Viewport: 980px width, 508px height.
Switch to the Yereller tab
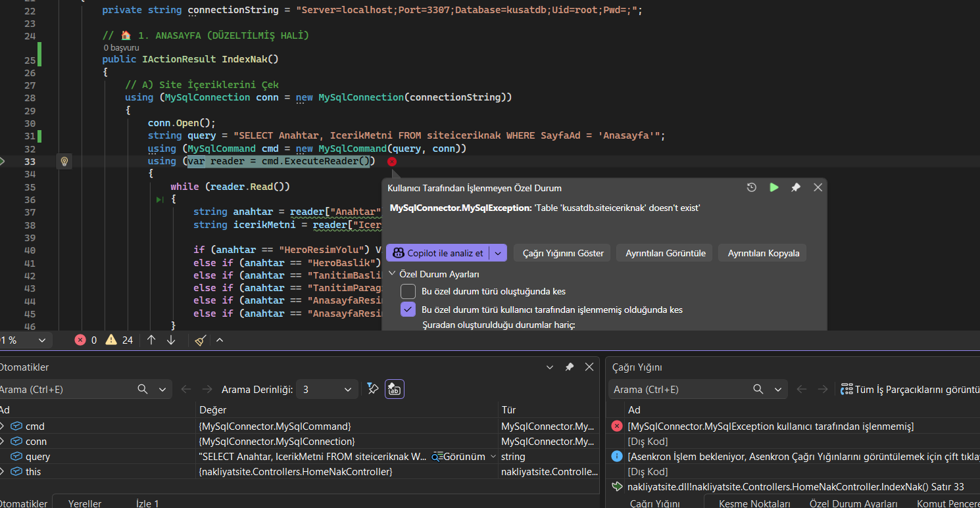pyautogui.click(x=85, y=503)
